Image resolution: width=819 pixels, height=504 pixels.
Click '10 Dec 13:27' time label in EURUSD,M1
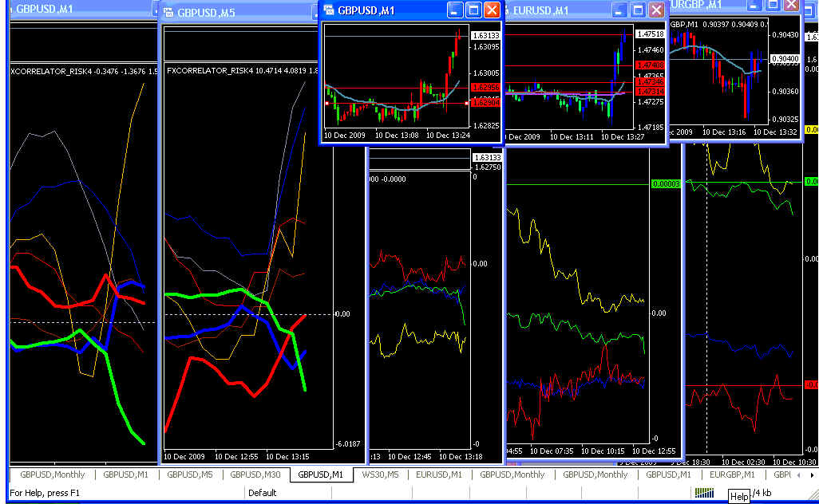[623, 137]
